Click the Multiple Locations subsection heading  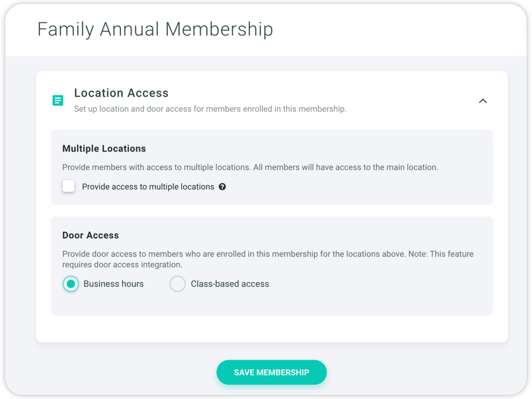(104, 149)
